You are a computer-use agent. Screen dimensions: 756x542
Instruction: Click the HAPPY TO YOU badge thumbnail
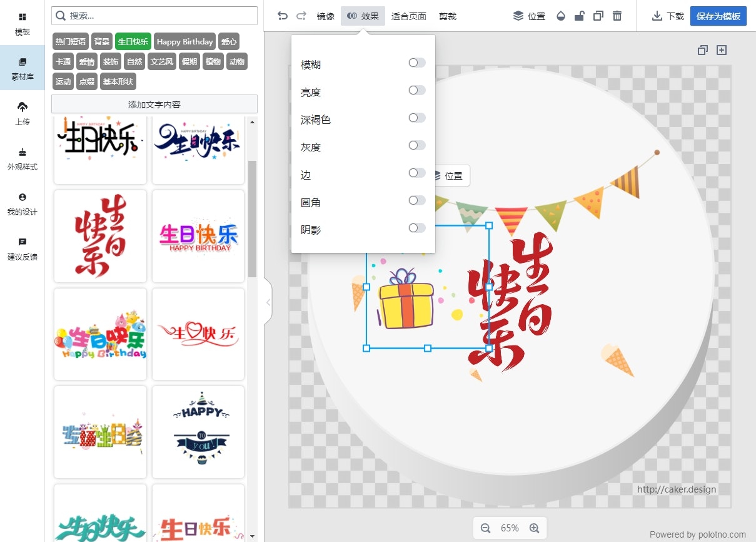pos(198,432)
